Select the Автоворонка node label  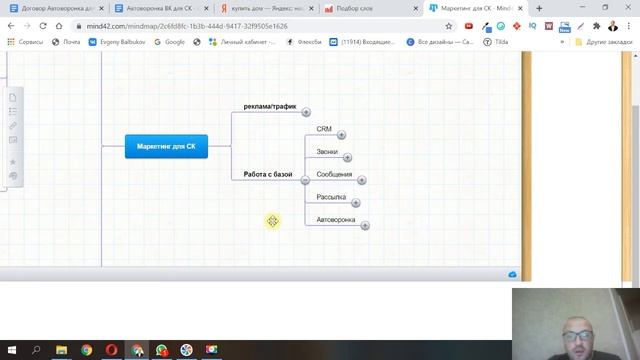pos(336,220)
